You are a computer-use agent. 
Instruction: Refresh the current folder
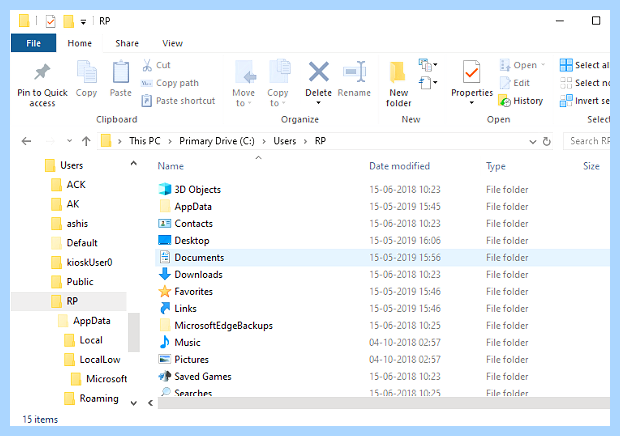tap(546, 141)
